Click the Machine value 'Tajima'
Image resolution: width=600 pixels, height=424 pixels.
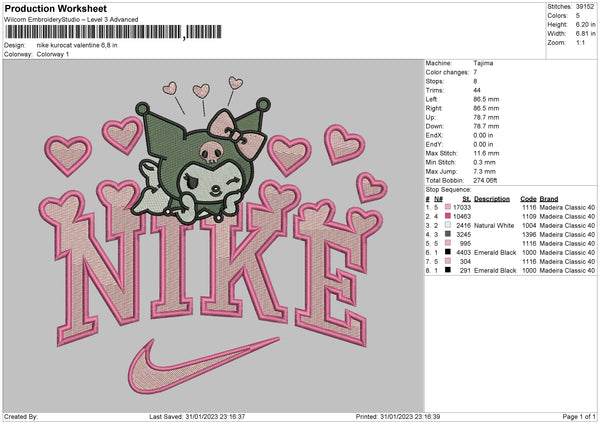[483, 63]
